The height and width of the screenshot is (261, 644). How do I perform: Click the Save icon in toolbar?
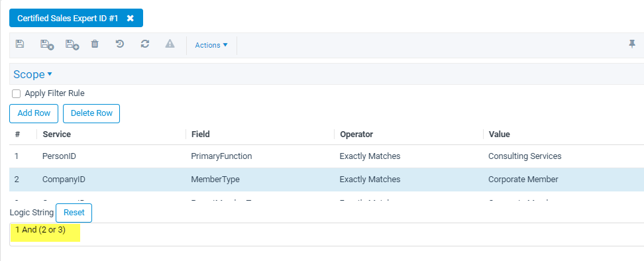(x=19, y=44)
